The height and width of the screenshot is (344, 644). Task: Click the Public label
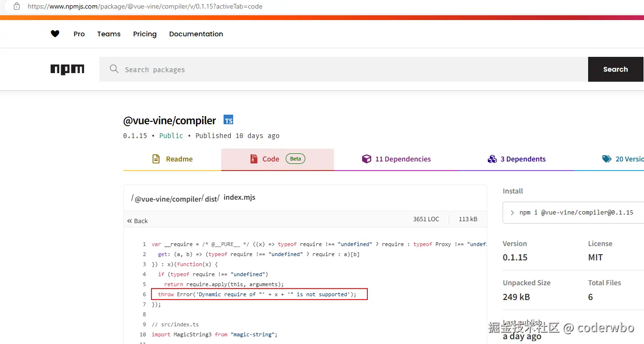[171, 136]
